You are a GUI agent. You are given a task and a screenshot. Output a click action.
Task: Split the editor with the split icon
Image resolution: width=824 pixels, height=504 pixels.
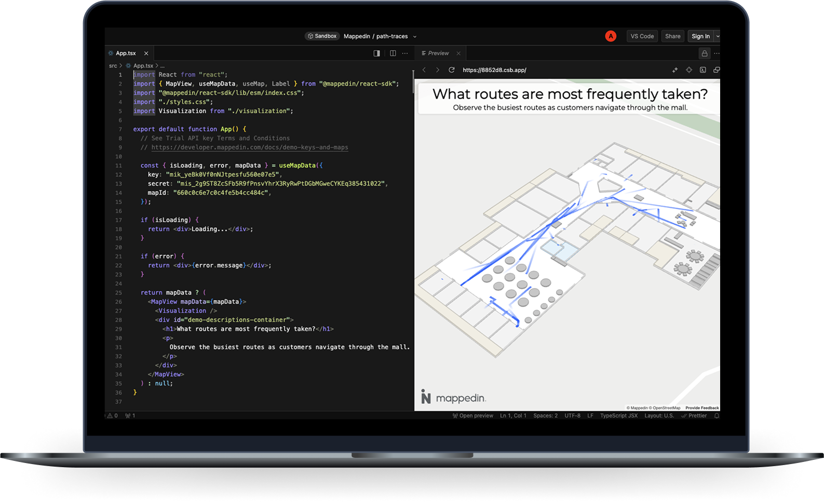point(393,53)
